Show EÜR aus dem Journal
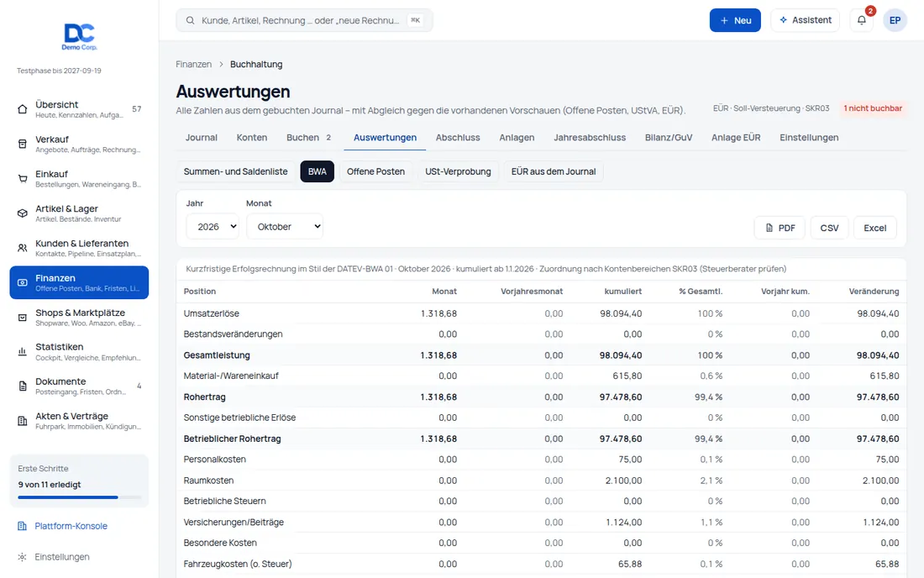Viewport: 924px width, 578px height. point(554,171)
